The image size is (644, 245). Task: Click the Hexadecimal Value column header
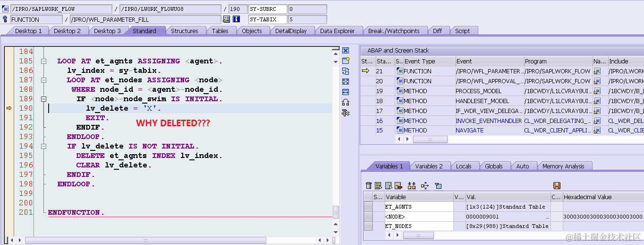pos(603,197)
